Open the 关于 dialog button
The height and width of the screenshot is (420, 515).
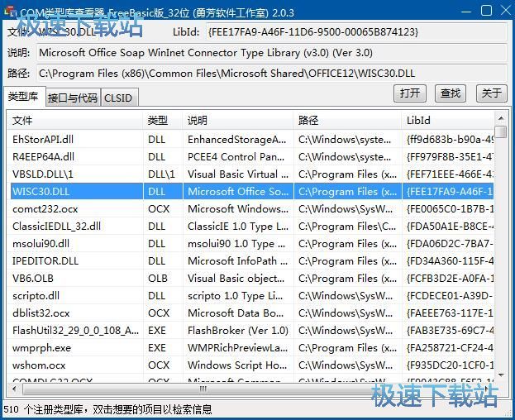pos(492,93)
